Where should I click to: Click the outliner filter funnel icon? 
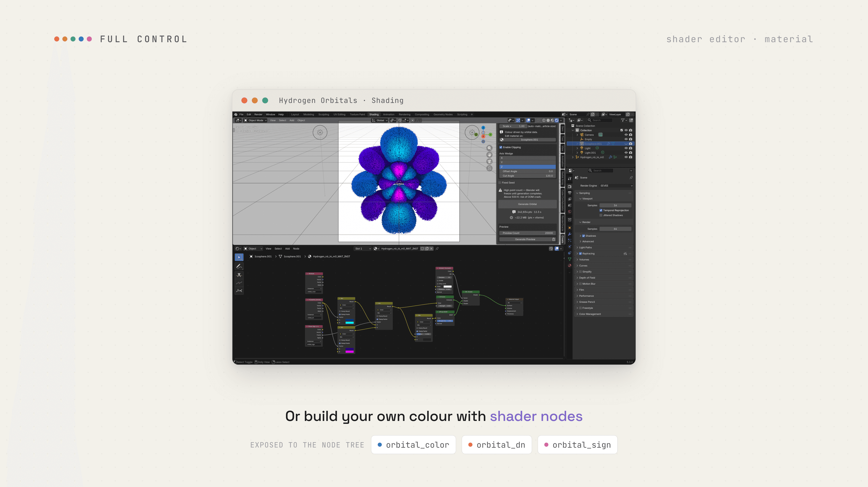[623, 120]
